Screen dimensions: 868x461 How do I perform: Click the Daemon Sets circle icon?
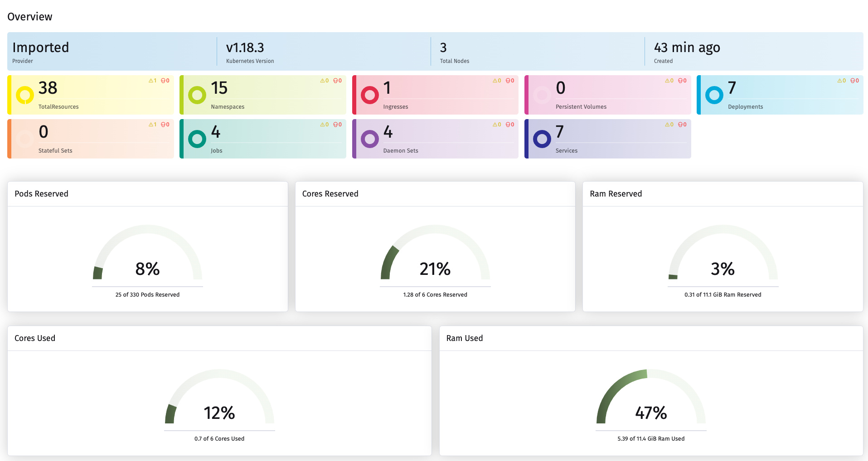pos(370,139)
